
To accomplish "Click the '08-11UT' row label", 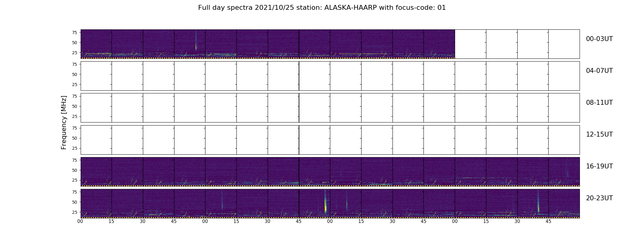I will (599, 103).
